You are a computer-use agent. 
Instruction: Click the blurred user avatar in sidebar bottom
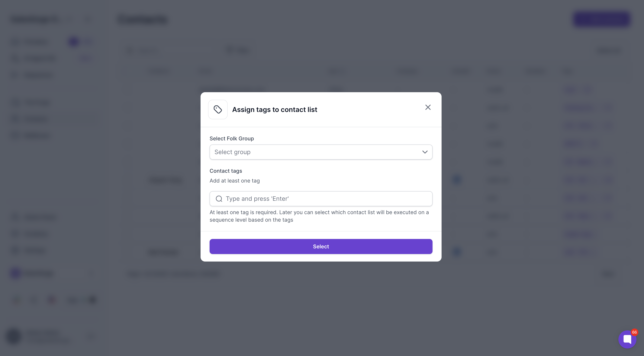[x=14, y=336]
